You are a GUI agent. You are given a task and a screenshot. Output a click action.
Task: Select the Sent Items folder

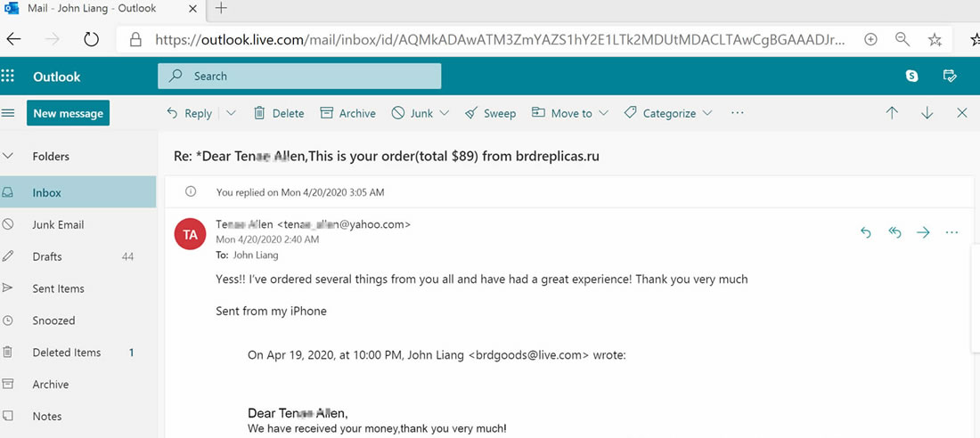click(58, 288)
